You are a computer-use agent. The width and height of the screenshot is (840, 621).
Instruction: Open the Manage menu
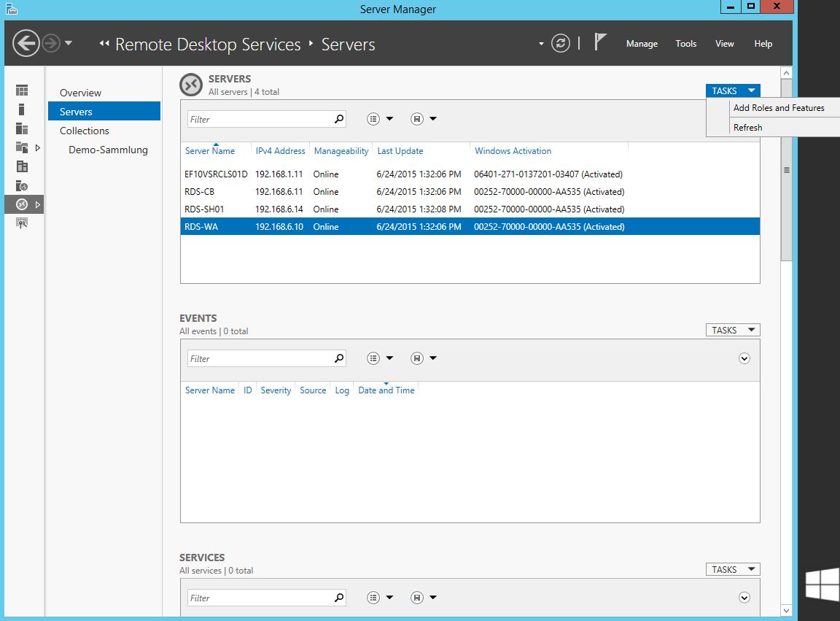[642, 44]
